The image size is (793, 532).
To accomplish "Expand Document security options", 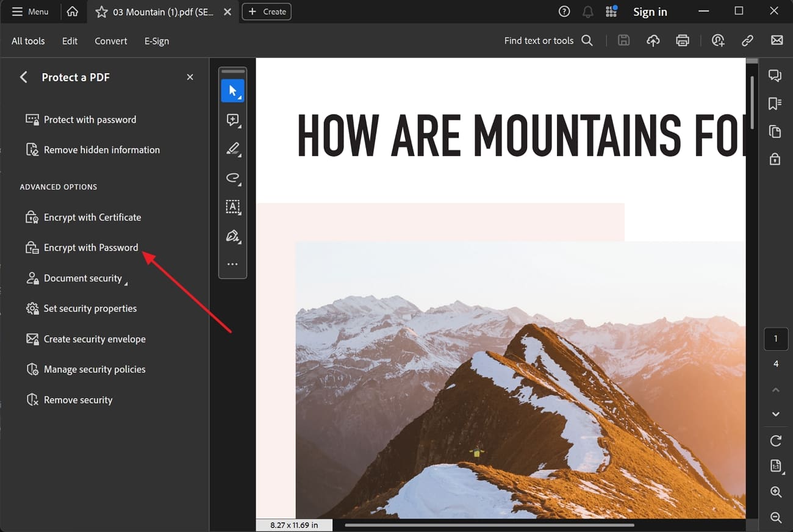I will [77, 278].
